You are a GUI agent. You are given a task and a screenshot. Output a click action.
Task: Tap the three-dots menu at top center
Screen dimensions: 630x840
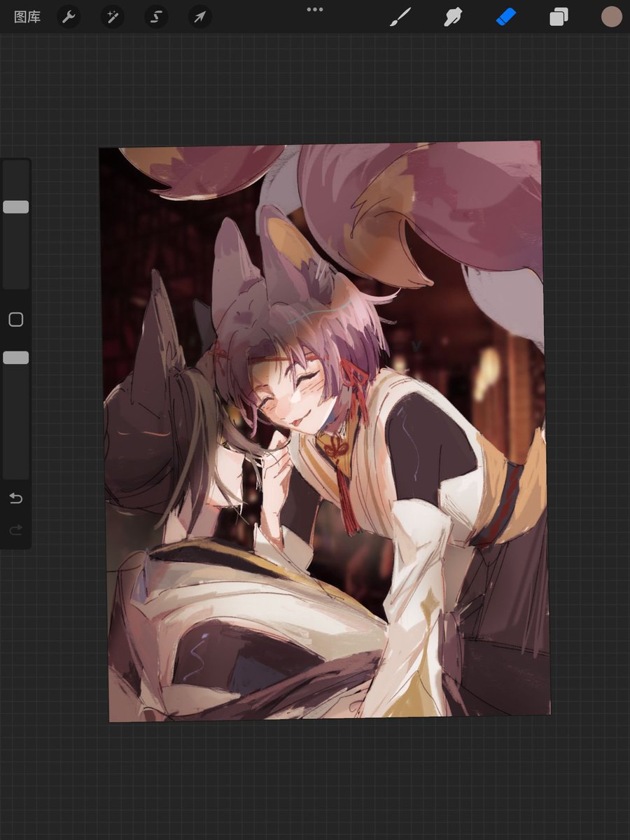315,9
